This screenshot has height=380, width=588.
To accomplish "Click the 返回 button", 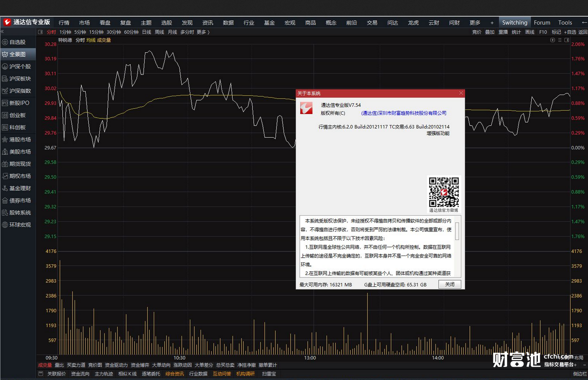I will point(583,32).
